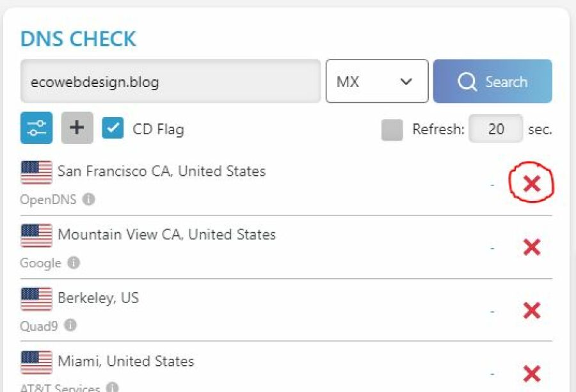Click the domain input with ecowebdesign.blog
Image resolution: width=576 pixels, height=392 pixels.
click(170, 81)
